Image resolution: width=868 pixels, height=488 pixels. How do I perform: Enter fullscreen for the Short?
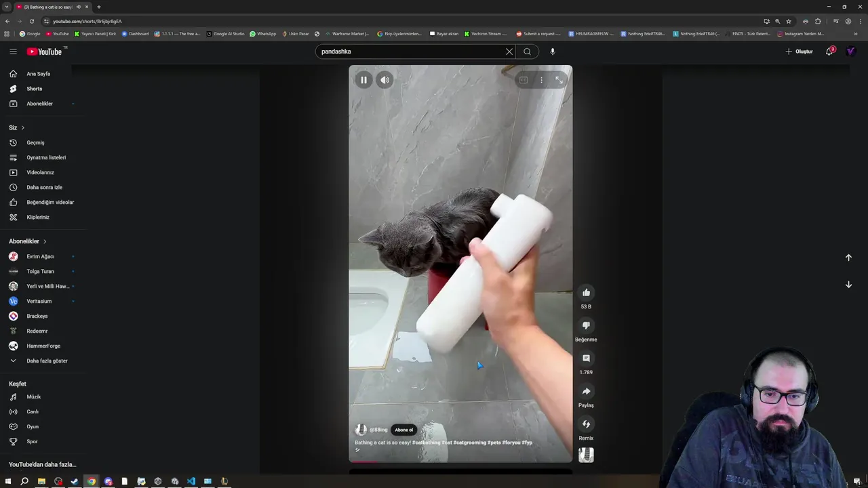(x=559, y=80)
